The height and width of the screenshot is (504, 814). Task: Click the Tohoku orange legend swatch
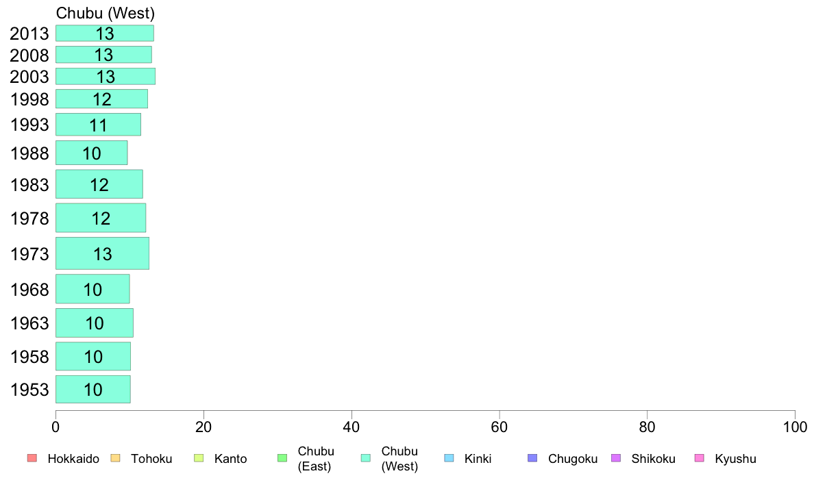tap(115, 458)
